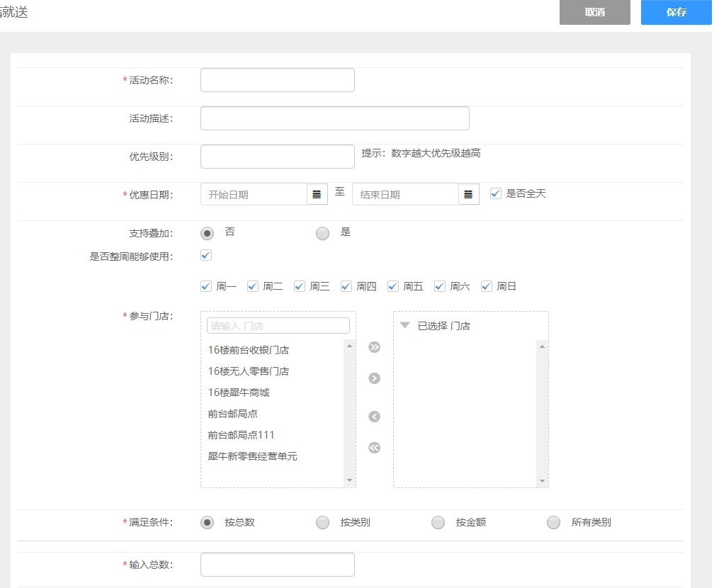
Task: Click the 开始日期 field
Action: click(254, 194)
